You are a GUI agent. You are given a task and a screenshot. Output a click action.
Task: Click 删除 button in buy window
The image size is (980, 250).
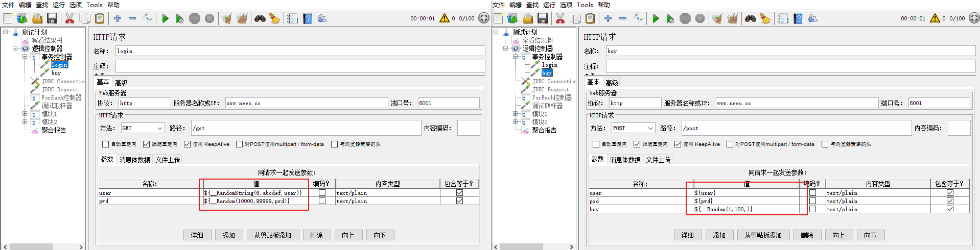(807, 235)
